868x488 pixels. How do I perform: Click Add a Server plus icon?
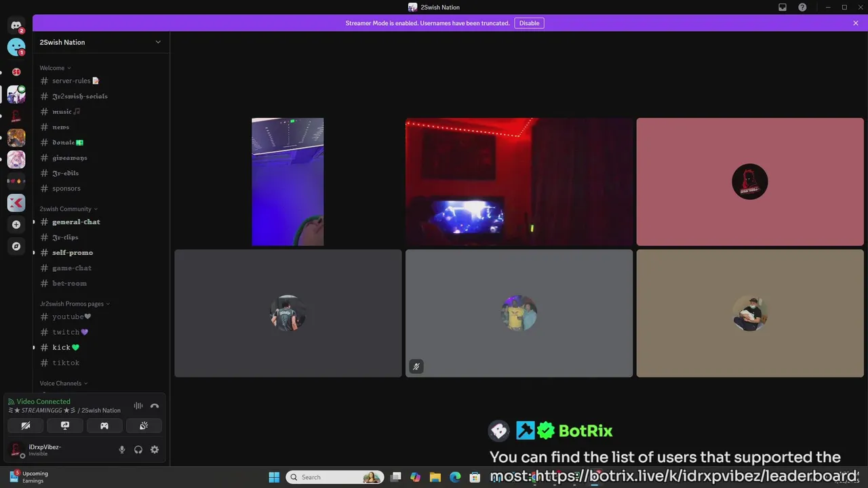(x=16, y=224)
